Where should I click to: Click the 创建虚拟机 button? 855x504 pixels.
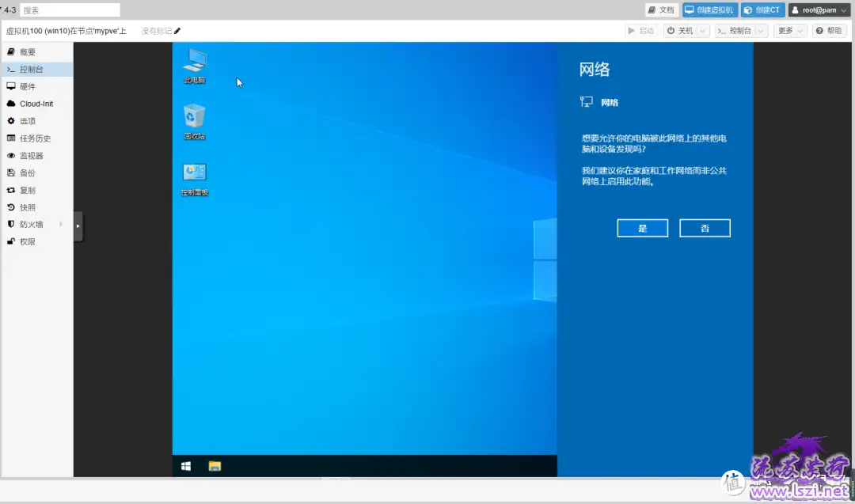(x=709, y=9)
